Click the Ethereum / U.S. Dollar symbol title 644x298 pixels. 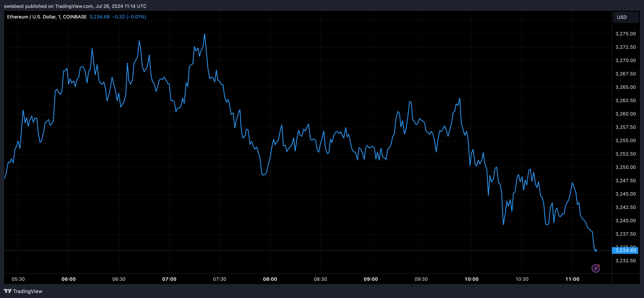click(47, 17)
